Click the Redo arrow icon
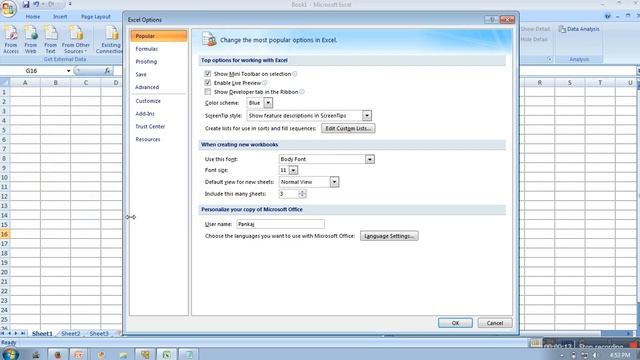Screen dimensions: 640x360 point(51,4)
